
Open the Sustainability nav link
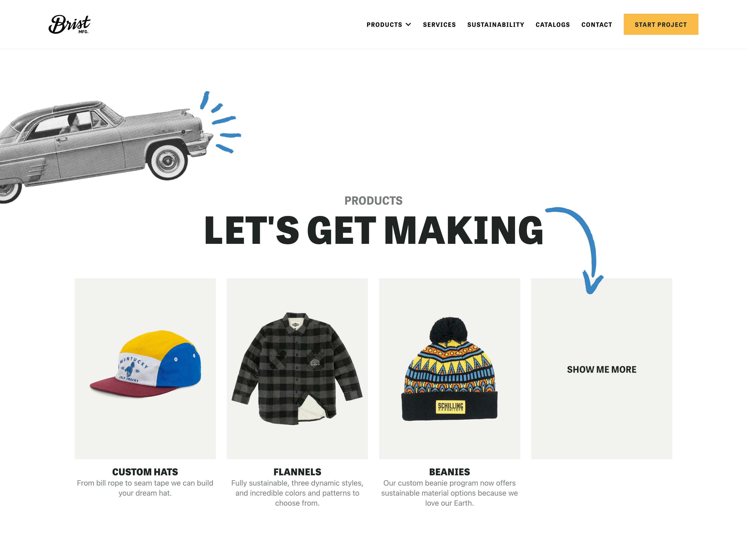tap(495, 25)
